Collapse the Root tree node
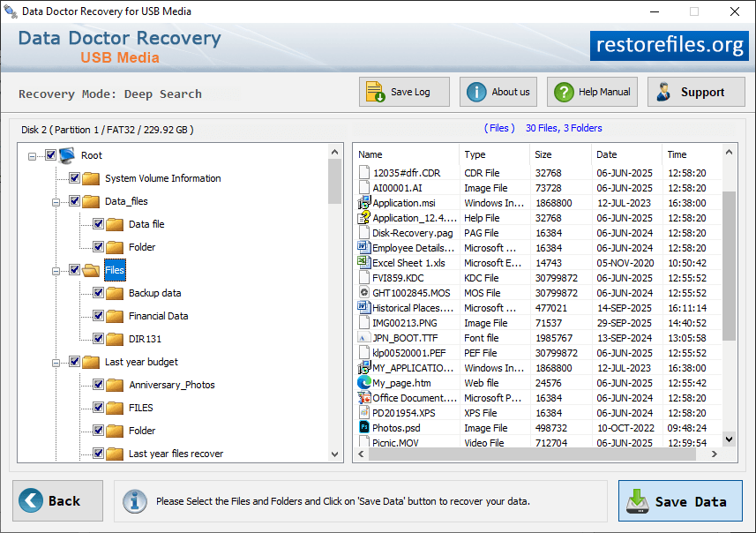Screen dimensions: 756x533 coord(32,156)
